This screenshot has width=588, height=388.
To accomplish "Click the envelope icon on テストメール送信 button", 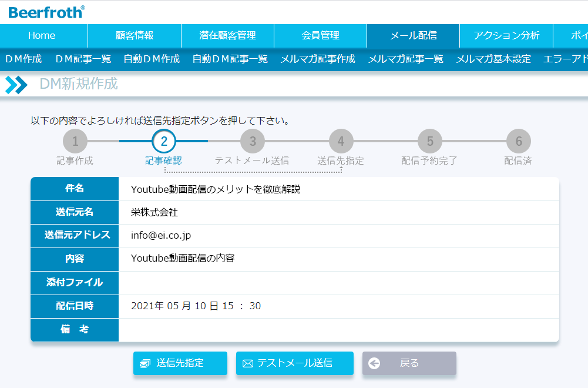I will pyautogui.click(x=248, y=363).
